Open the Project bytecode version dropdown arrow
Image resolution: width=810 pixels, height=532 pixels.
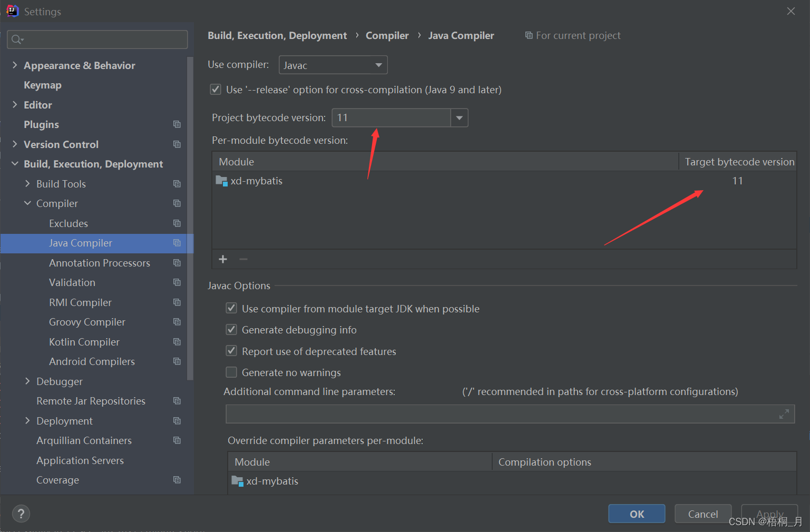(460, 117)
